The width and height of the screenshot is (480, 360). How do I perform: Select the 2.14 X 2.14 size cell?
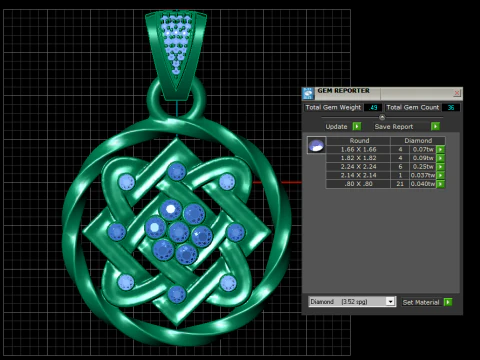click(358, 175)
